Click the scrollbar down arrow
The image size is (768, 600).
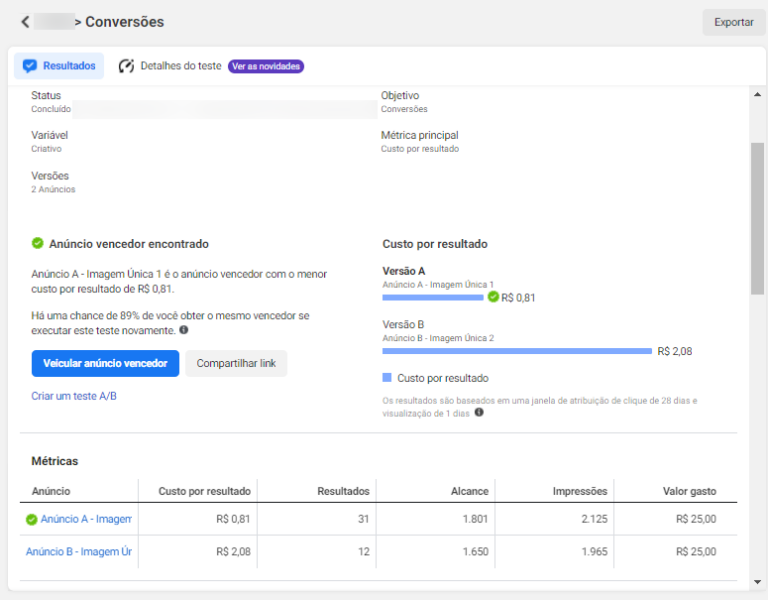pos(757,582)
